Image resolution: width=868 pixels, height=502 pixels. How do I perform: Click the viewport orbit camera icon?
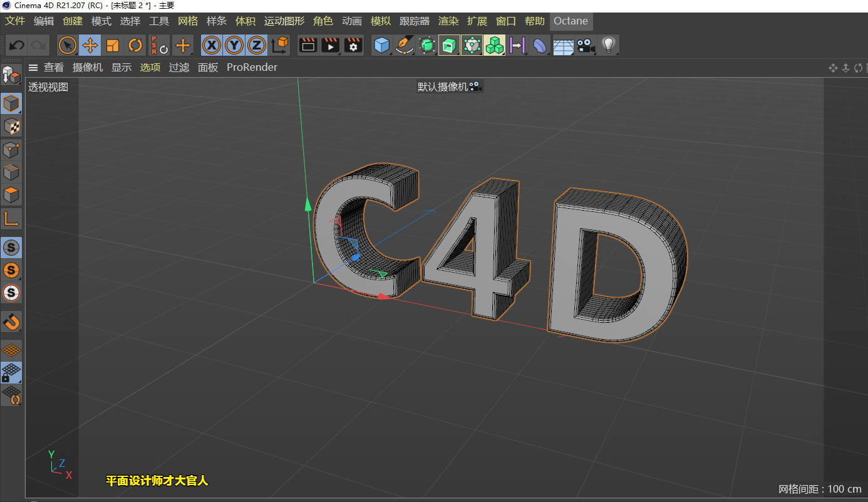(x=858, y=68)
